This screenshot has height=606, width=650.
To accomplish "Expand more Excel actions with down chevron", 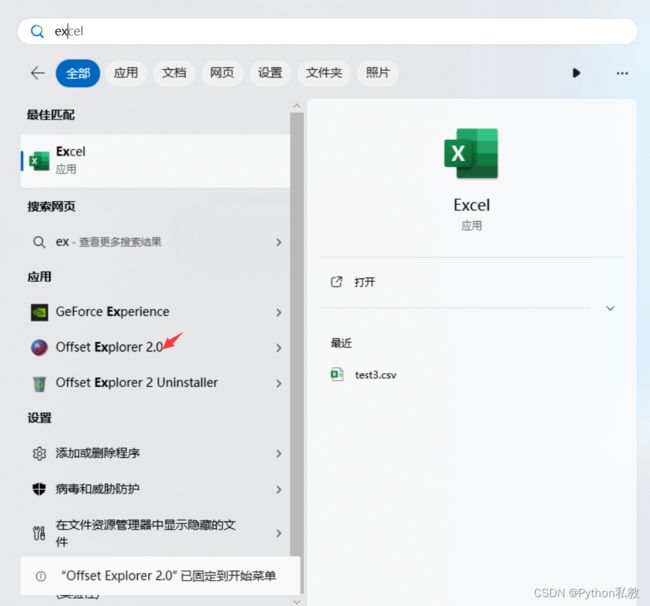I will click(610, 308).
